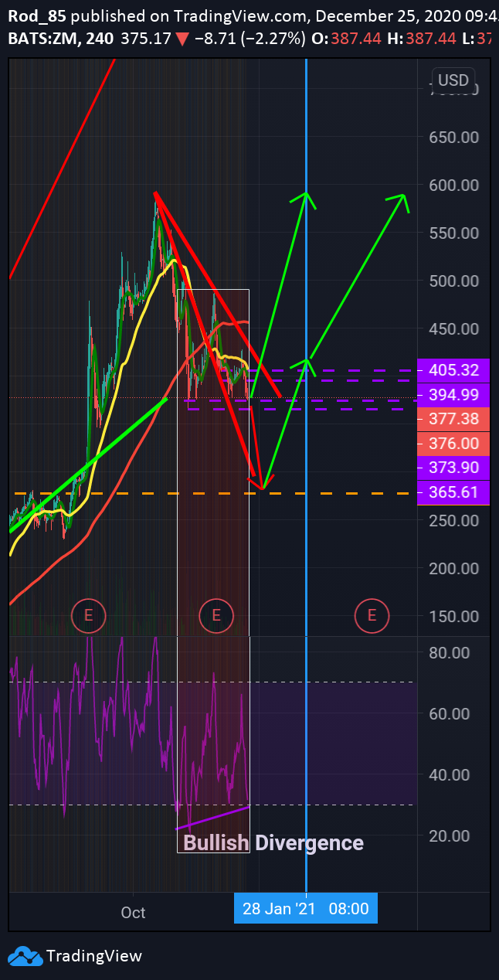Click the RSI 40.00 axis label

coord(450,774)
